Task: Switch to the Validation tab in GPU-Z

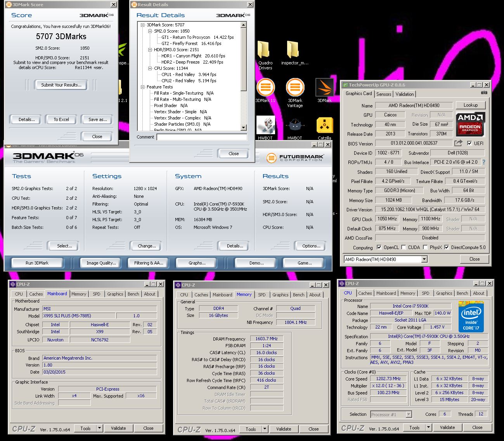Action: tap(405, 94)
